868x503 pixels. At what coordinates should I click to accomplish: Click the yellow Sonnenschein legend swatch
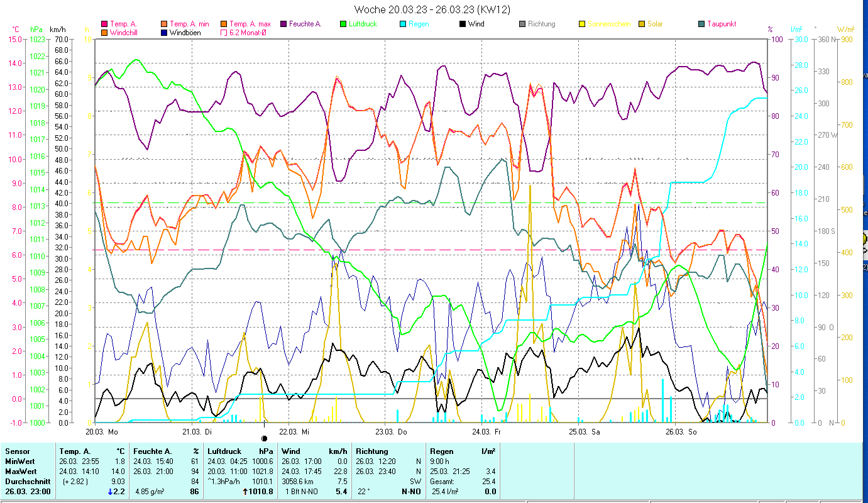[581, 25]
